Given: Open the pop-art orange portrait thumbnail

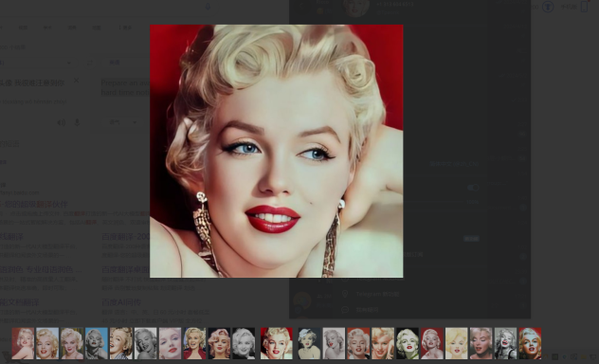Looking at the screenshot, I should coord(530,343).
